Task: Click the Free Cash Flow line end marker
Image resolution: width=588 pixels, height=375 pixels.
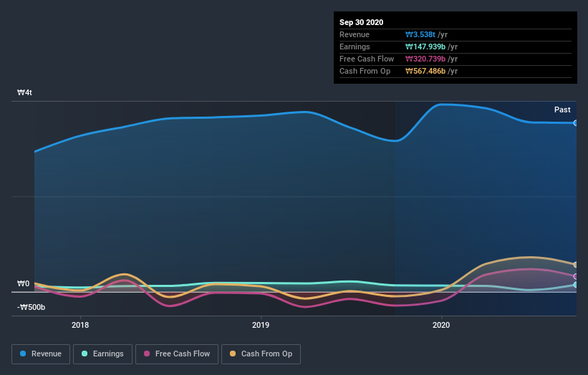Action: click(x=576, y=276)
